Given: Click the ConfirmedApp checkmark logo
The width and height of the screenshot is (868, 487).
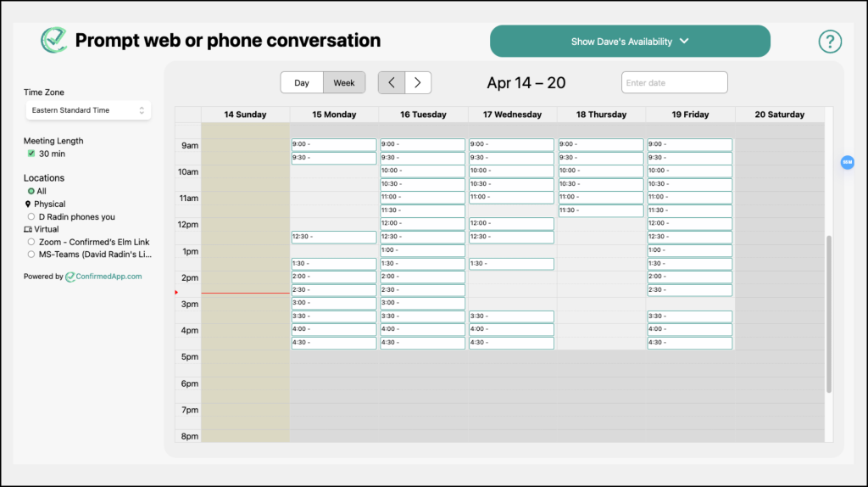Looking at the screenshot, I should coord(54,40).
